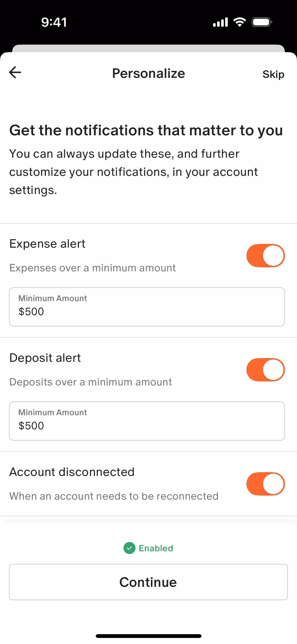This screenshot has height=644, width=297.
Task: Skip the personalization step
Action: (273, 74)
